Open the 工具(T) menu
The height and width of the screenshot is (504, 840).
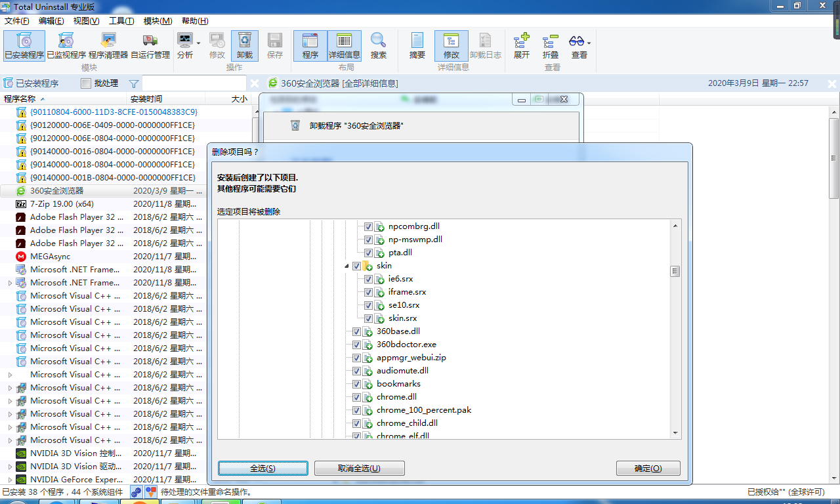point(121,20)
